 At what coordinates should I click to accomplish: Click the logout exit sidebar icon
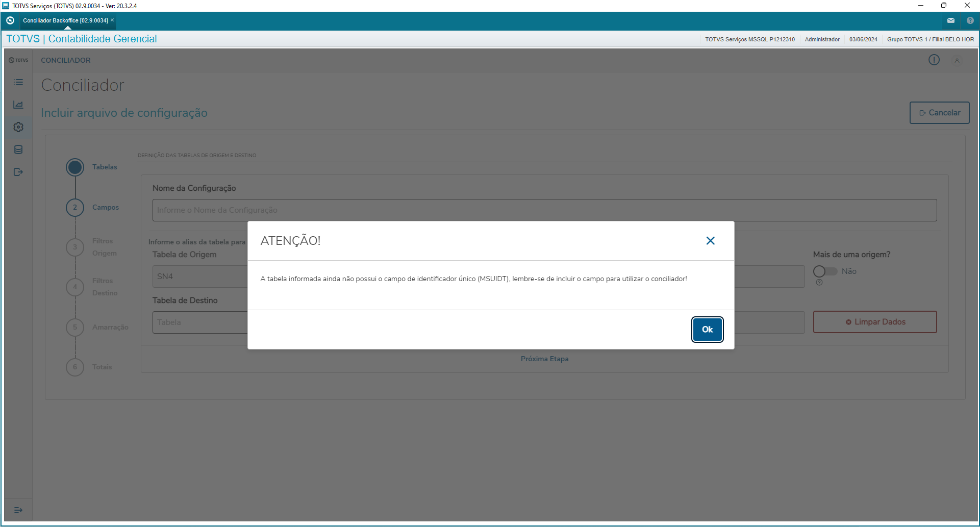click(18, 172)
